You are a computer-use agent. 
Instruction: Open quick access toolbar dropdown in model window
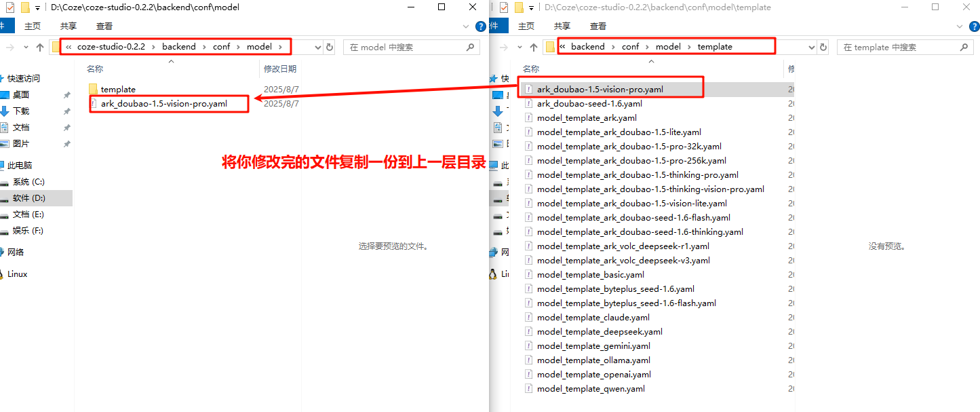[39, 7]
